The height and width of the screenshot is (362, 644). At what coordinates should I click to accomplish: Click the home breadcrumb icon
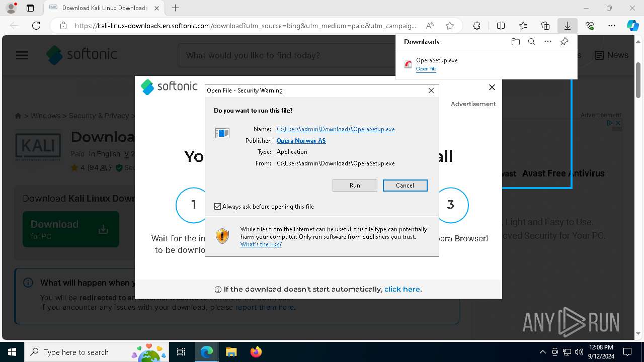pos(18,116)
